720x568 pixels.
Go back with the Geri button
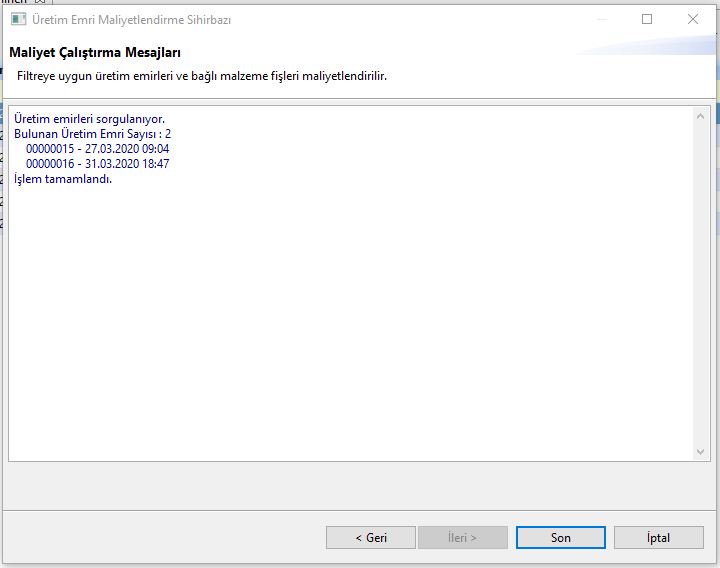[370, 537]
